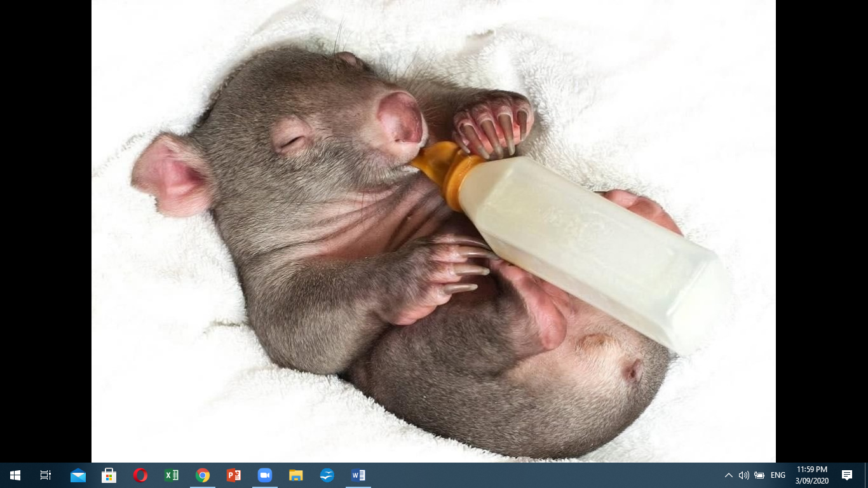Open Task View from the taskbar

point(46,475)
